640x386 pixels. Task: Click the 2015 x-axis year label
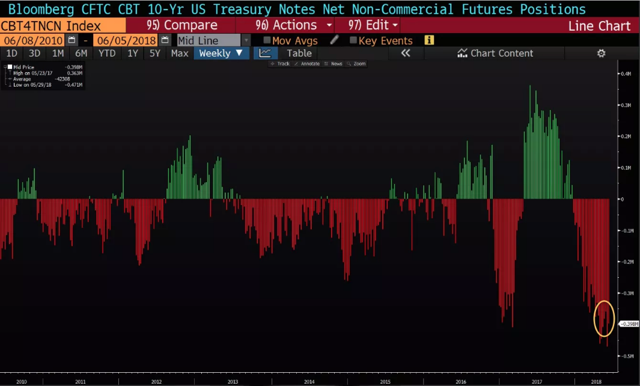385,382
